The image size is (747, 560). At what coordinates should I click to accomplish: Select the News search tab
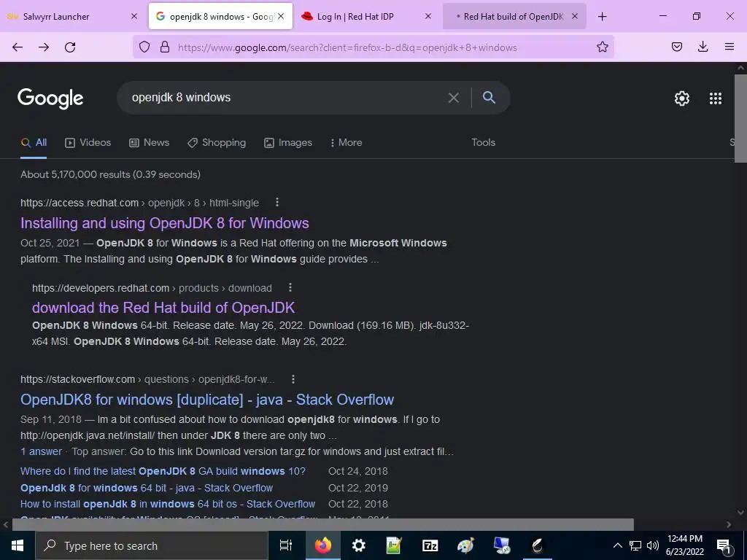coord(149,142)
